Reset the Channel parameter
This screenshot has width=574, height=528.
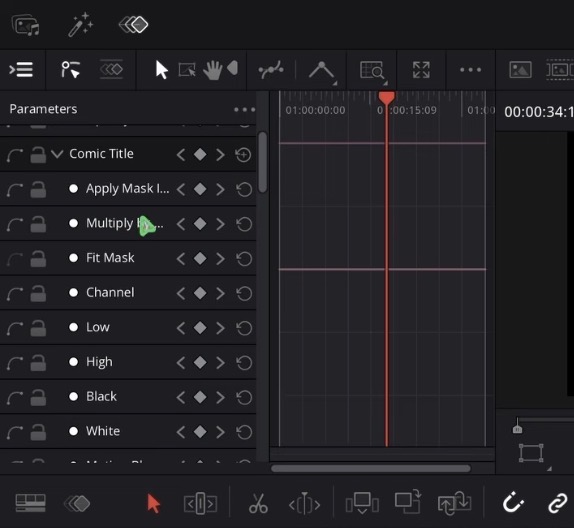(244, 293)
